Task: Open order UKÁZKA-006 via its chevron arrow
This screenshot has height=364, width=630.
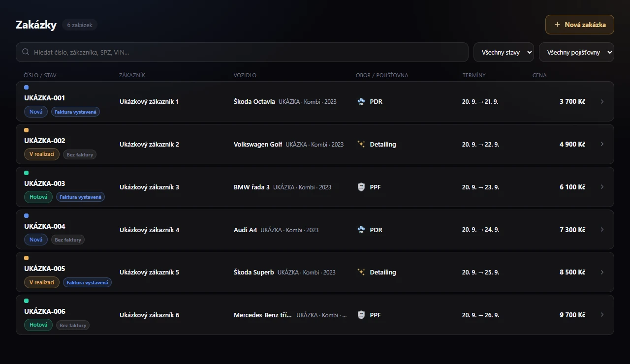Action: point(602,315)
